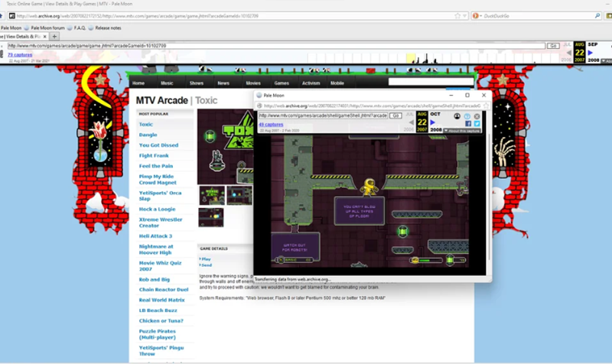Open MTV News nav item

click(223, 83)
